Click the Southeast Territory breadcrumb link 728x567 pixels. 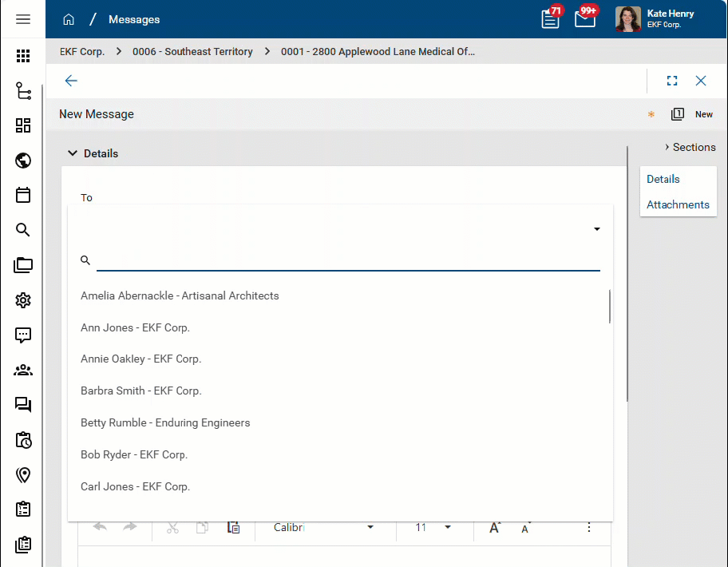tap(192, 52)
